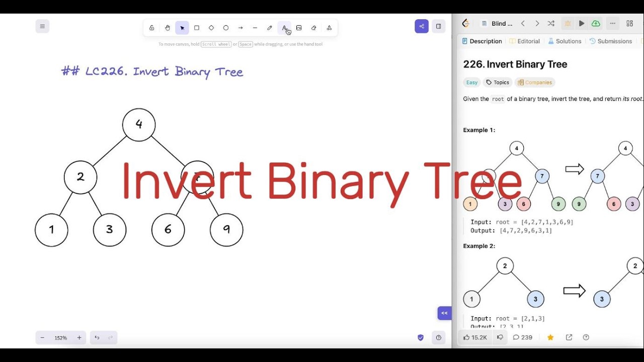Select root node 4 on canvas
This screenshot has width=644, height=362.
click(139, 125)
